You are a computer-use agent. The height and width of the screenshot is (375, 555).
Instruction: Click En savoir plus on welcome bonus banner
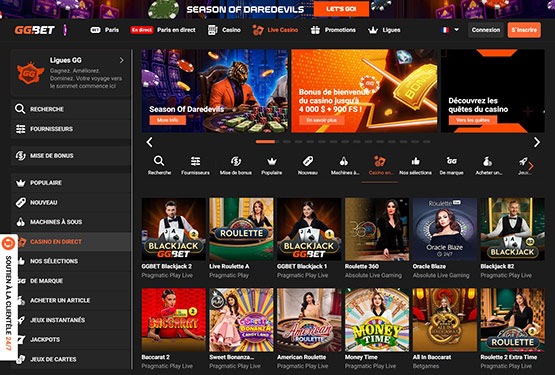322,120
